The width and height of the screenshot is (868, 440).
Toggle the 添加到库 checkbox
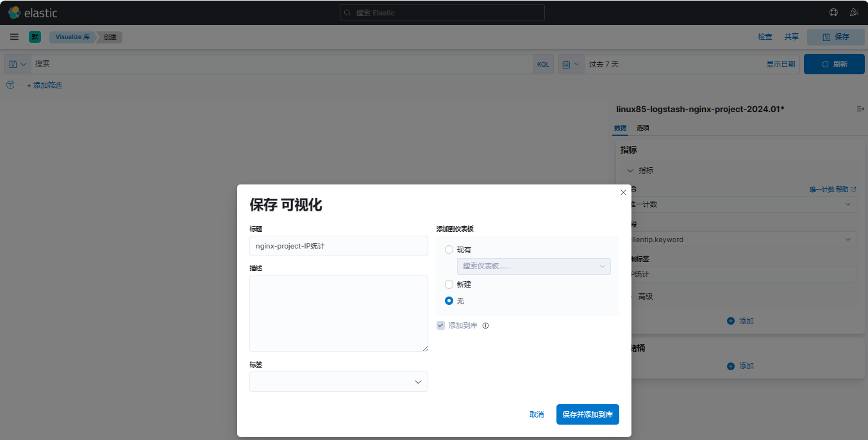(440, 325)
